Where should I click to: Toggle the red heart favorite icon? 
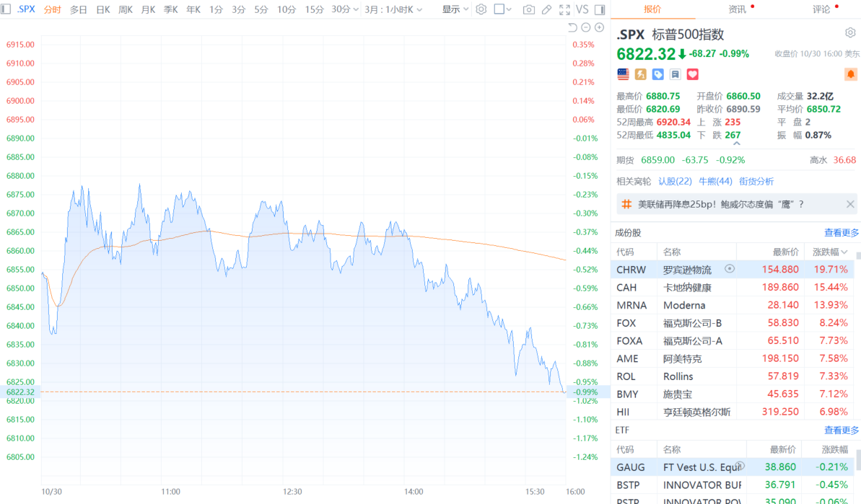692,74
